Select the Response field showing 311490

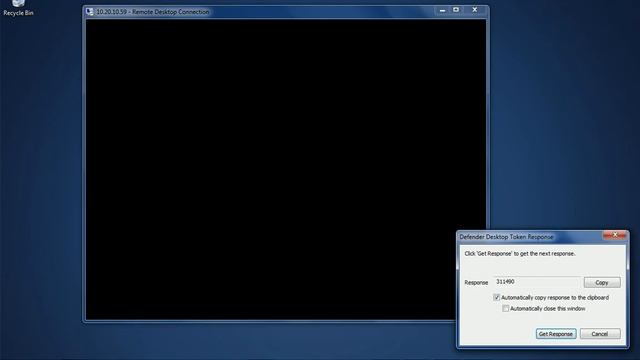(537, 282)
